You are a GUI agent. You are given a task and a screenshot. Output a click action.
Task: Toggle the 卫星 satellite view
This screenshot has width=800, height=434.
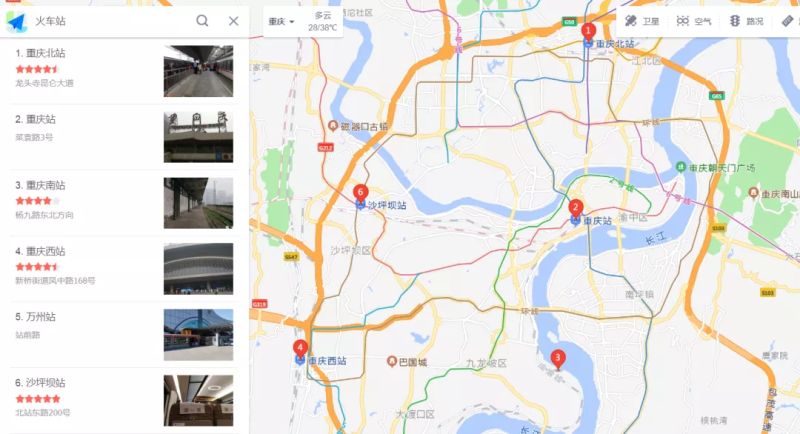pyautogui.click(x=642, y=21)
